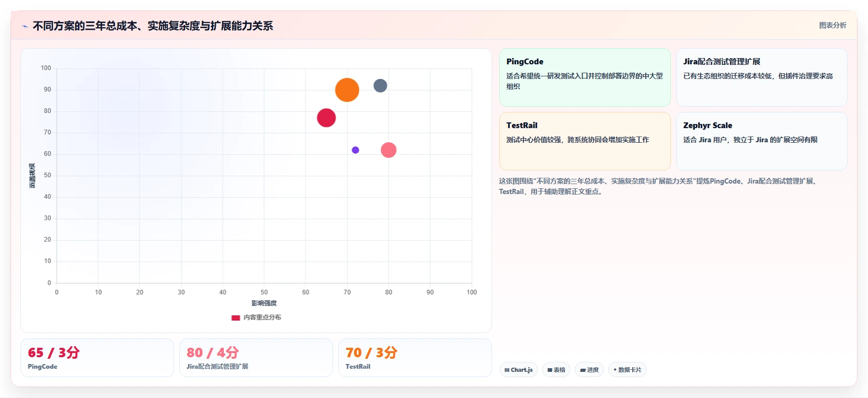Select the slate gray bubble on the chart

coord(380,86)
